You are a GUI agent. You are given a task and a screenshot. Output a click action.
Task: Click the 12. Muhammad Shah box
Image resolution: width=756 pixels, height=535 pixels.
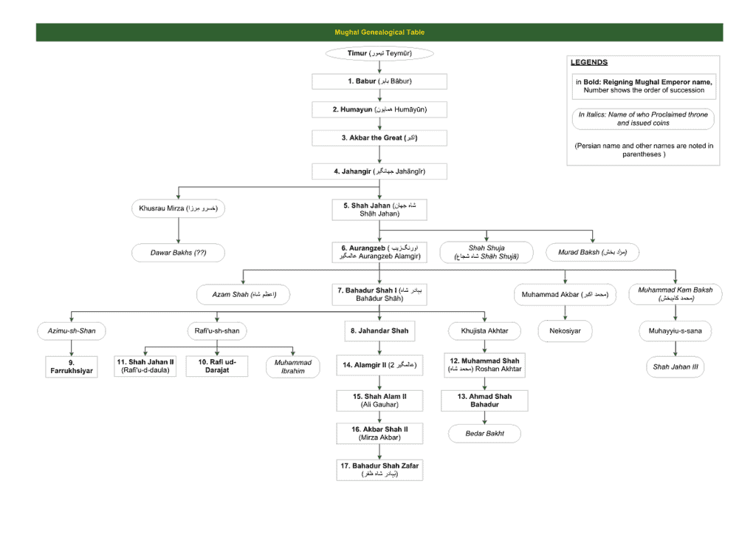484,365
